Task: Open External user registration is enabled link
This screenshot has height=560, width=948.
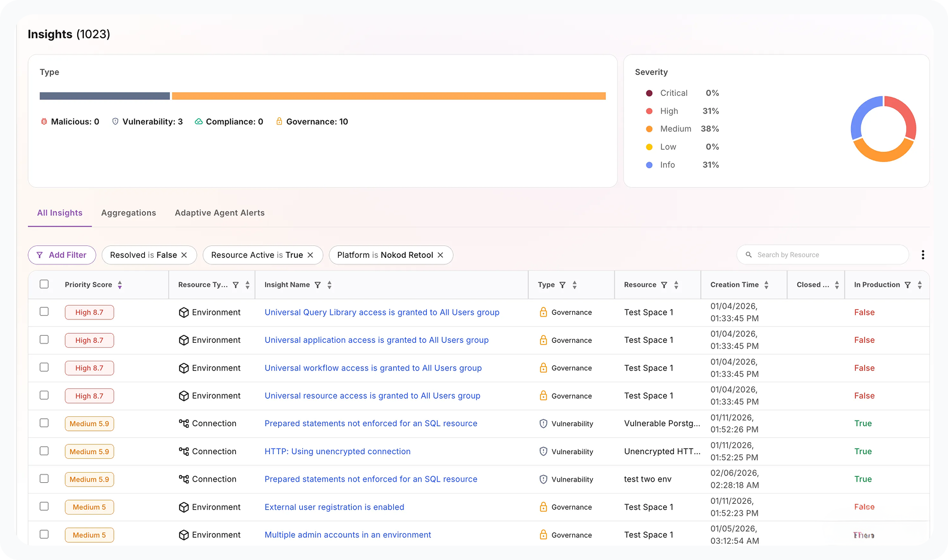Action: coord(335,507)
